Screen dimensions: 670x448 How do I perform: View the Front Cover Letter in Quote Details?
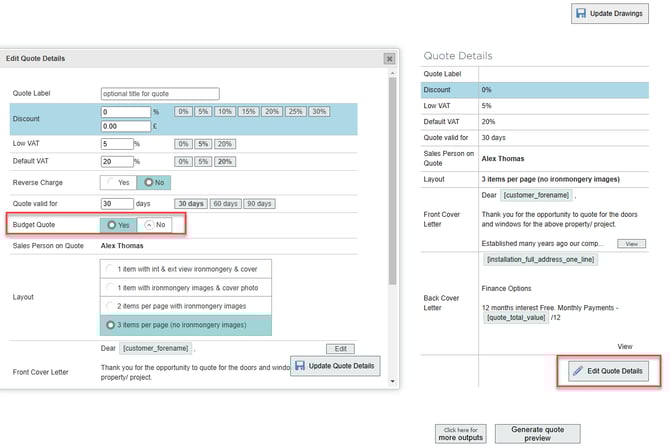[631, 243]
